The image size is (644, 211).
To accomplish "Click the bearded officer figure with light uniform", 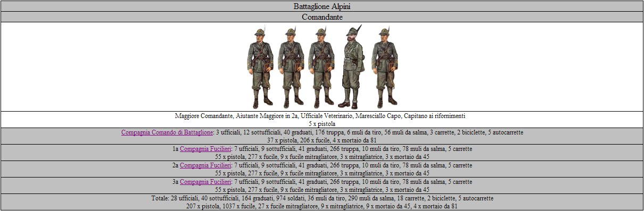I will click(x=351, y=66).
